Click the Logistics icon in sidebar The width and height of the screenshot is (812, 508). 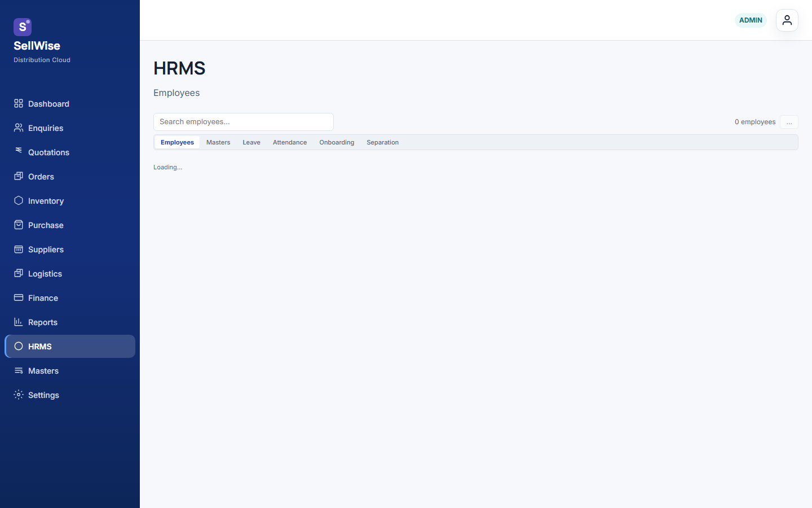pos(19,273)
